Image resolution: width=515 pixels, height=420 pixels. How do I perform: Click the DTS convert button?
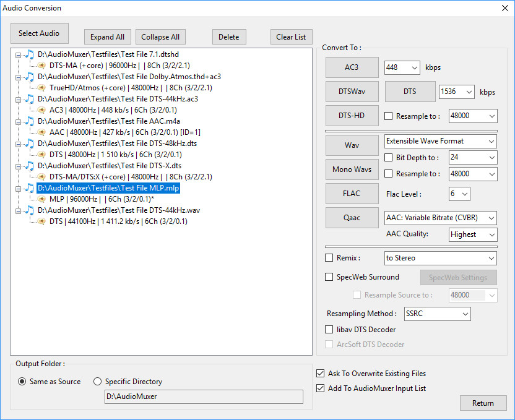(x=410, y=92)
